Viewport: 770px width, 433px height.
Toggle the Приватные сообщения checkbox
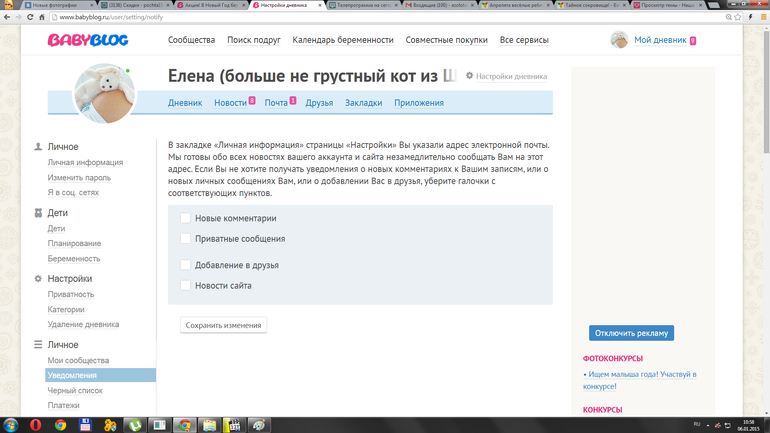coord(185,239)
